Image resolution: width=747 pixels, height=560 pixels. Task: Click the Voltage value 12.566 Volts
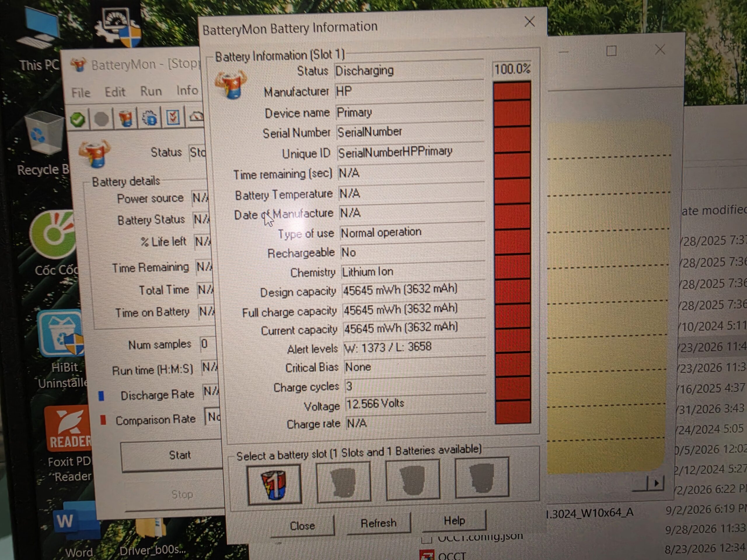point(416,403)
